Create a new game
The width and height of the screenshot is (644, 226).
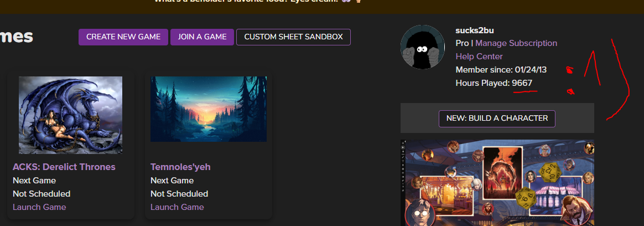point(123,37)
